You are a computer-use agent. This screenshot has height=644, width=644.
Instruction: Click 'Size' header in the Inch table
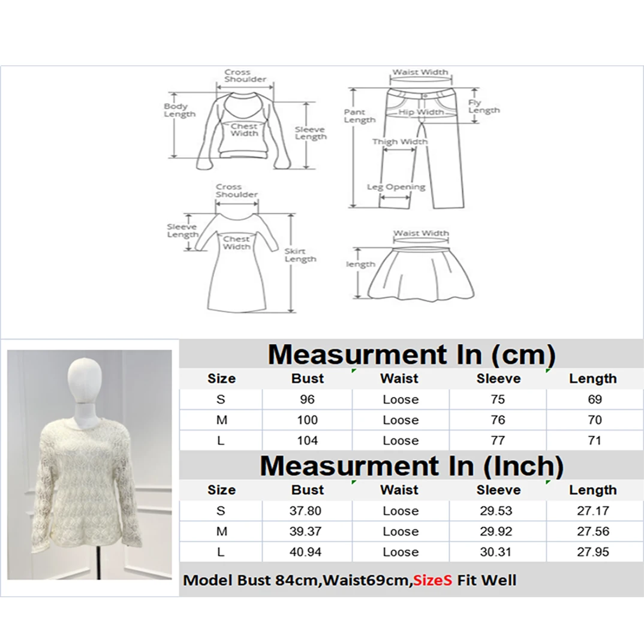coord(221,489)
